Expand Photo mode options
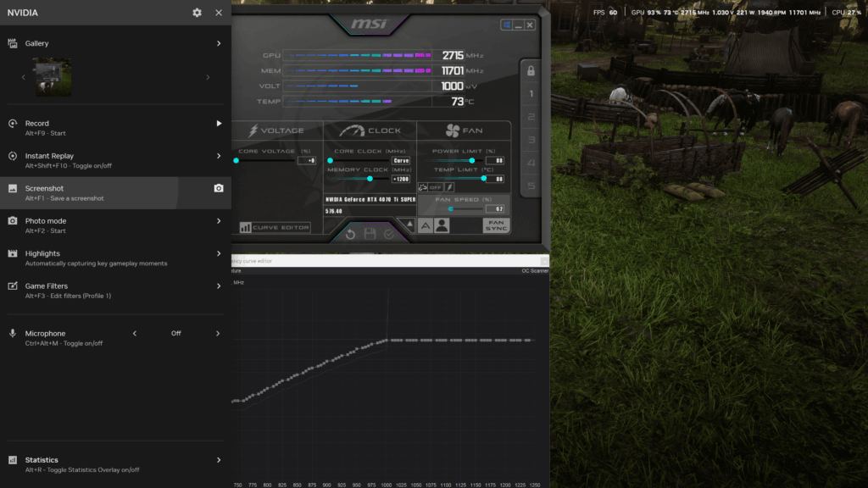Viewport: 868px width, 488px height. pyautogui.click(x=219, y=221)
